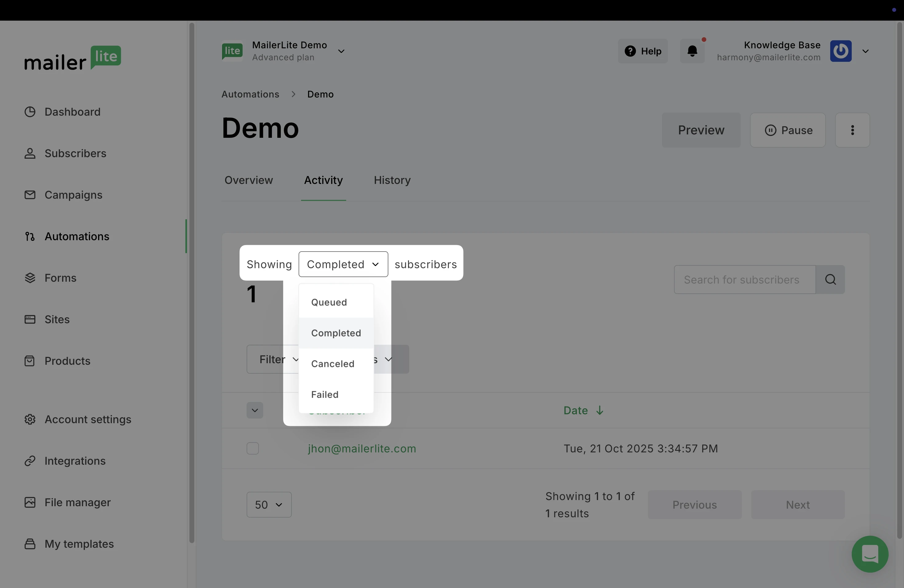Open the live chat widget
Viewport: 904px width, 588px height.
pos(870,554)
